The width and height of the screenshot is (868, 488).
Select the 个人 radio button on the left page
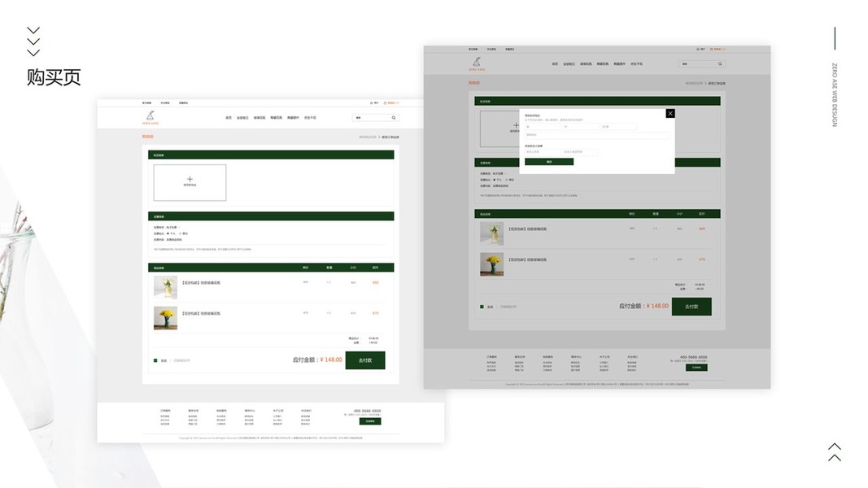(168, 233)
